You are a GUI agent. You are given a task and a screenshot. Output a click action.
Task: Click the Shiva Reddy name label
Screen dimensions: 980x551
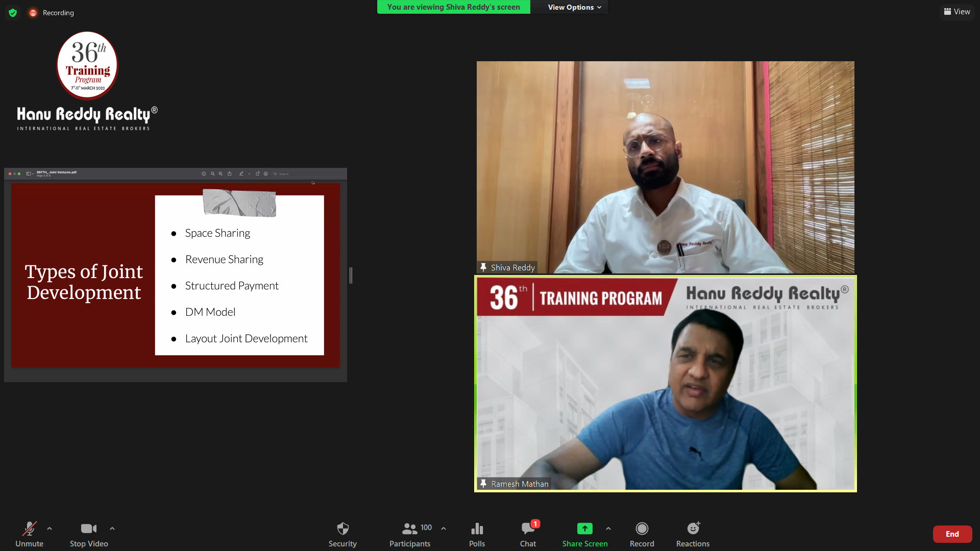coord(513,267)
